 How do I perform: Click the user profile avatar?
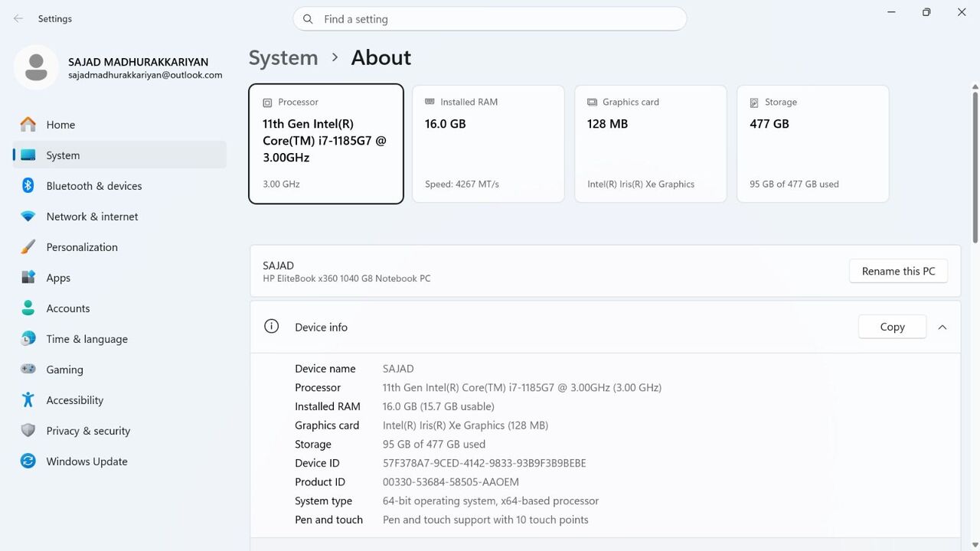pos(36,67)
